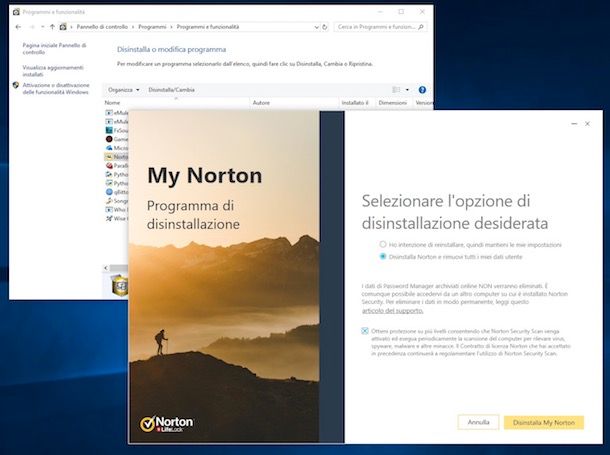Image resolution: width=610 pixels, height=455 pixels.
Task: Click the horizontal scrollbar left arrow in list
Action: pyautogui.click(x=106, y=268)
